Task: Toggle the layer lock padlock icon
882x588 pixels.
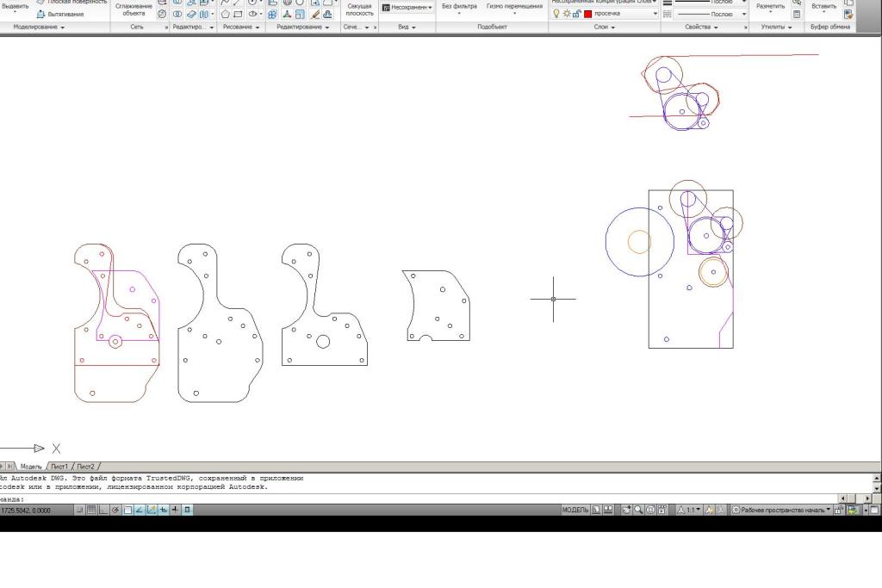Action: pyautogui.click(x=577, y=14)
